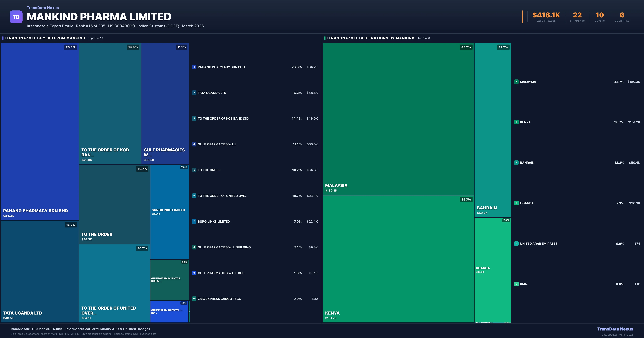Click the Tata Uganda Ltd treemap block
This screenshot has width=644, height=338.
tap(39, 271)
